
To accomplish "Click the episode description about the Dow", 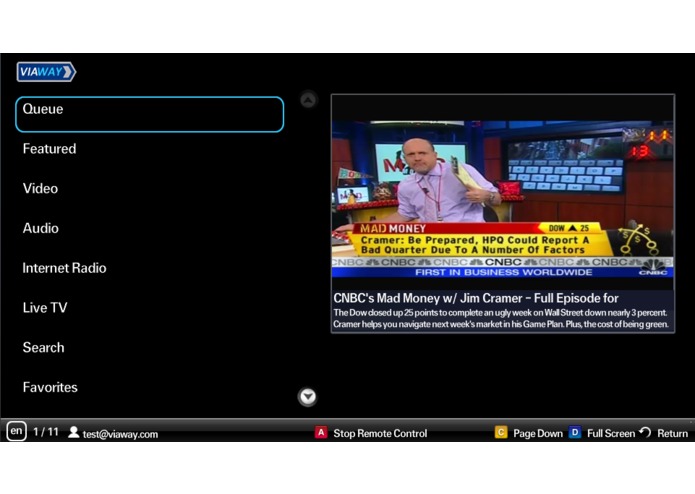I will 500,319.
